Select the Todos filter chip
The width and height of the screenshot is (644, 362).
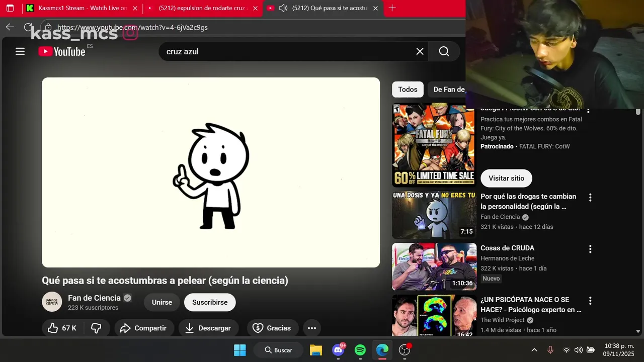[408, 89]
